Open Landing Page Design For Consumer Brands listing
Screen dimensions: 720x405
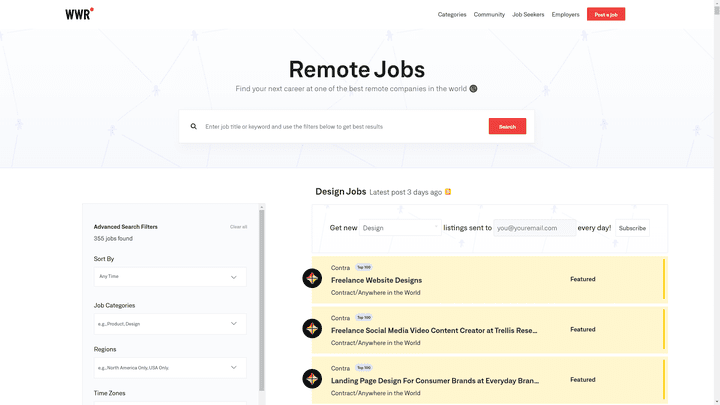point(435,381)
